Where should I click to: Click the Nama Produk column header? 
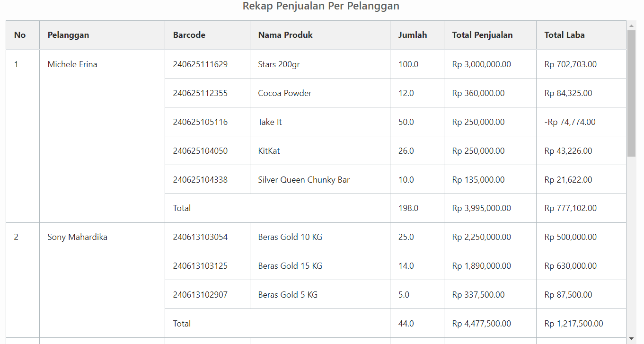(285, 35)
